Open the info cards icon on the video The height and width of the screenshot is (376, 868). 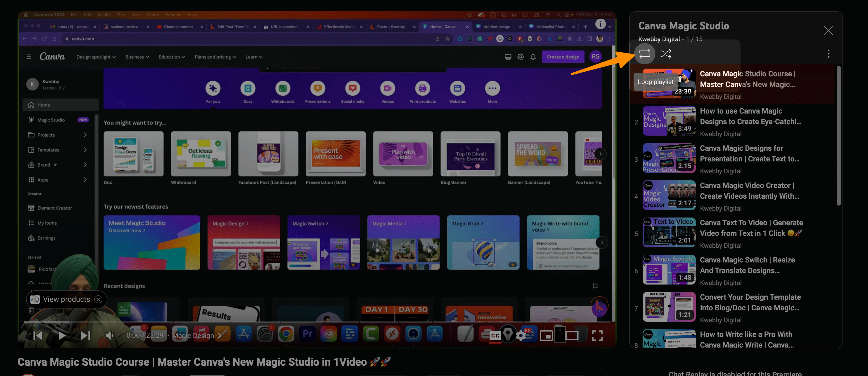pos(600,24)
